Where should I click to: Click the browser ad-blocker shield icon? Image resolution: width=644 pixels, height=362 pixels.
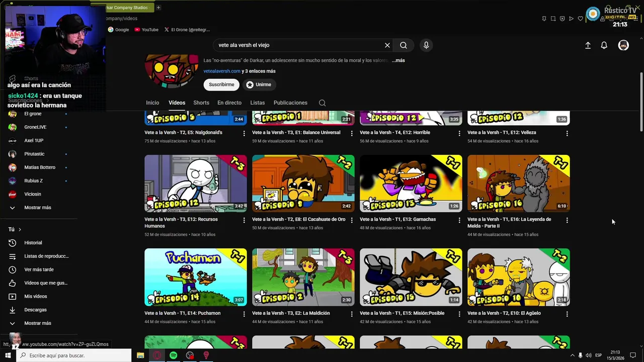click(x=562, y=19)
